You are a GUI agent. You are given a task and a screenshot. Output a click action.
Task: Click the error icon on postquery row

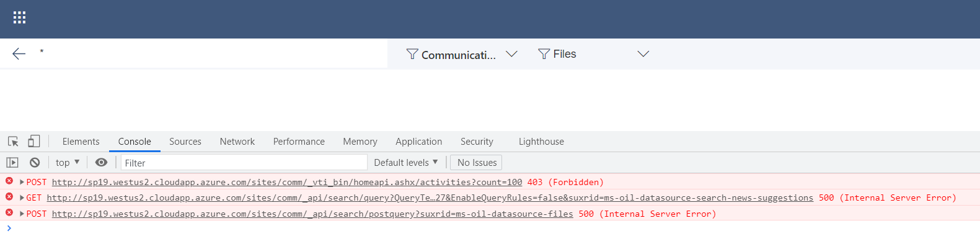(x=9, y=212)
